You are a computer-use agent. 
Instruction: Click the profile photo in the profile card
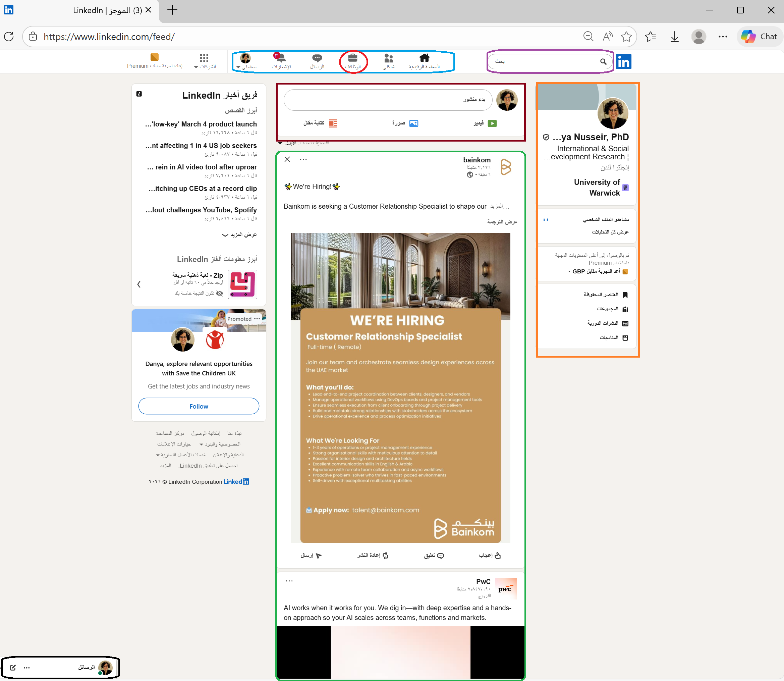click(x=613, y=113)
